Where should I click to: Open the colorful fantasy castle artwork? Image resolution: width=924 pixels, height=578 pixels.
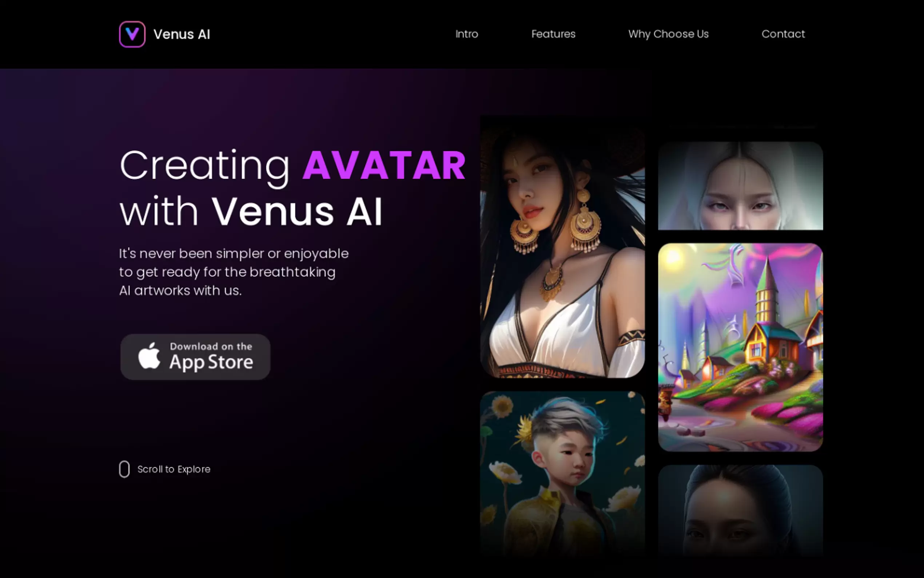point(740,347)
